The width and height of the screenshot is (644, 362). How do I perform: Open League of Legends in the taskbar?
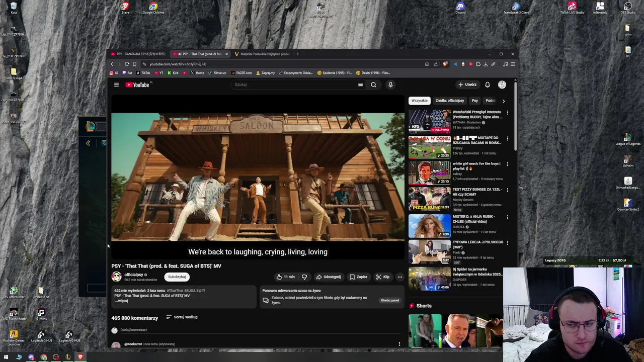pyautogui.click(x=68, y=357)
